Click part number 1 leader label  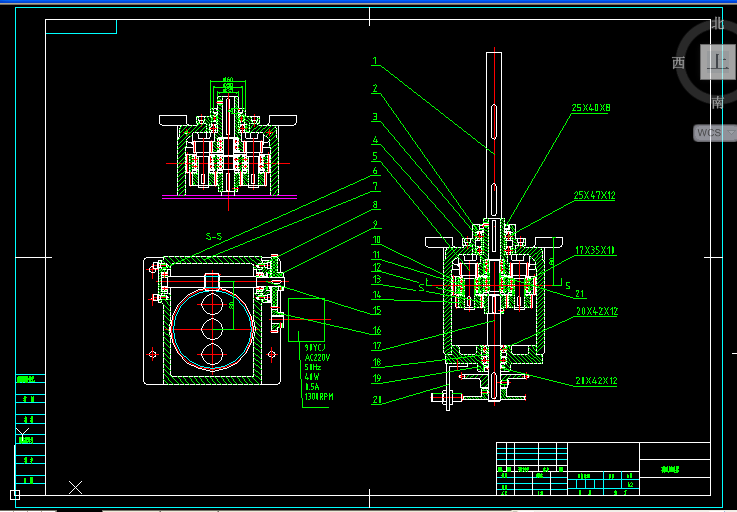point(375,61)
